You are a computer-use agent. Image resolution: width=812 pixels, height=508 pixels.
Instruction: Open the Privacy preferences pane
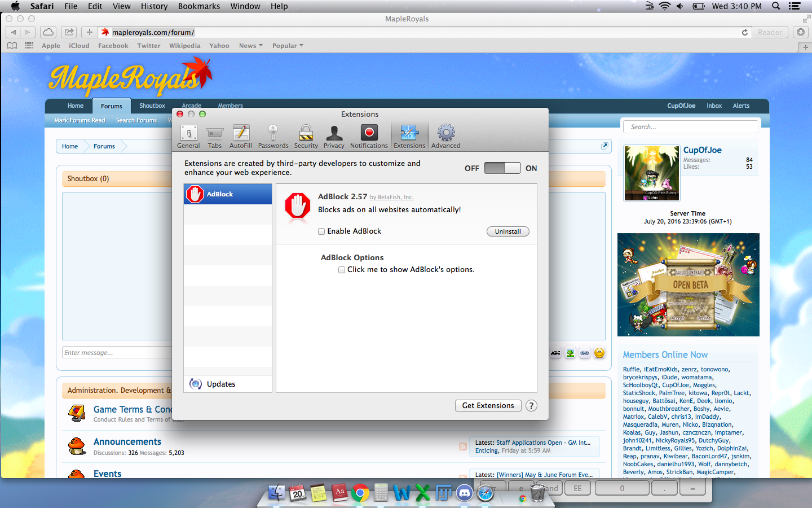334,137
